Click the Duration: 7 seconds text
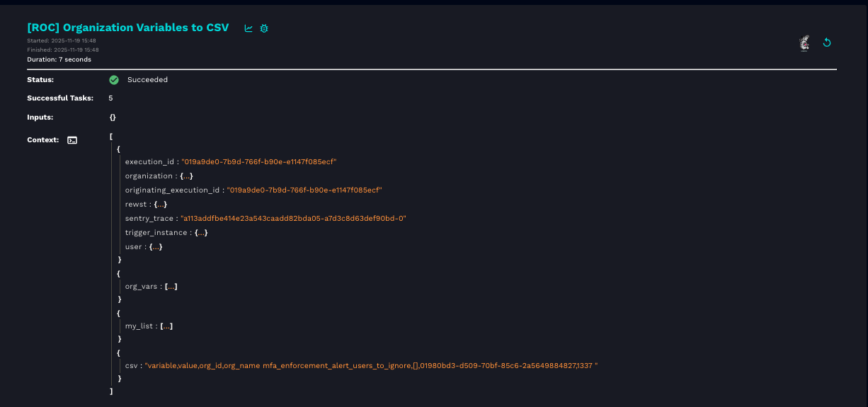The width and height of the screenshot is (868, 407). (x=59, y=59)
